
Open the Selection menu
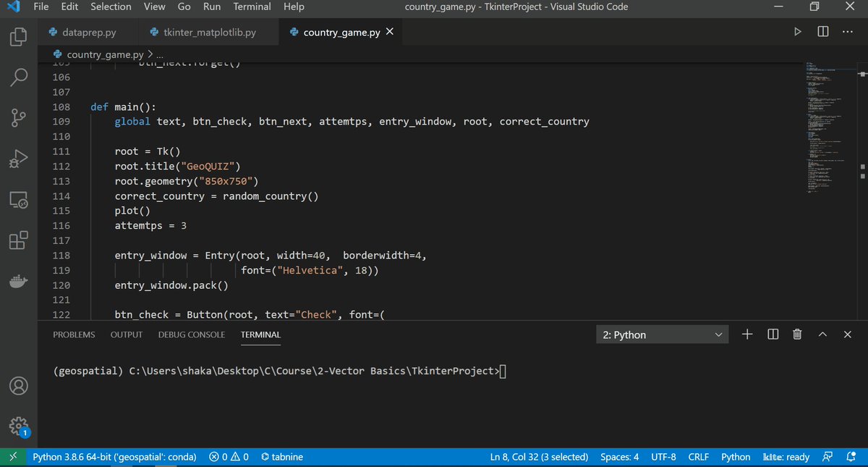click(111, 7)
